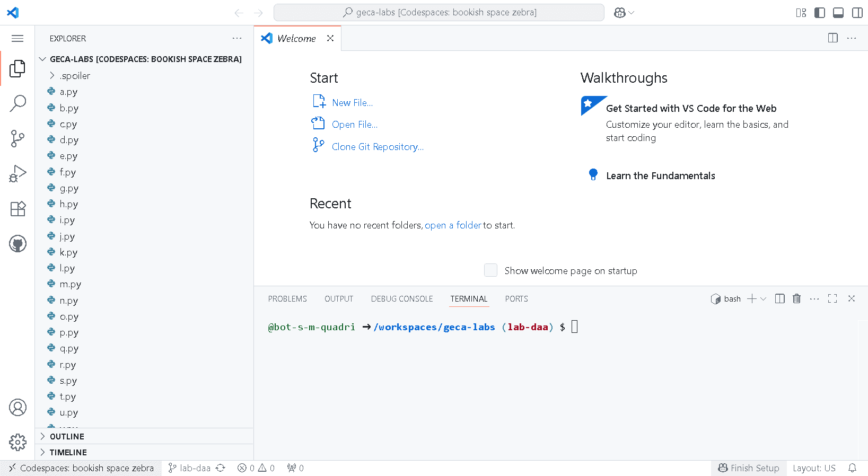Maximize the terminal panel size
The width and height of the screenshot is (868, 476).
click(x=832, y=298)
